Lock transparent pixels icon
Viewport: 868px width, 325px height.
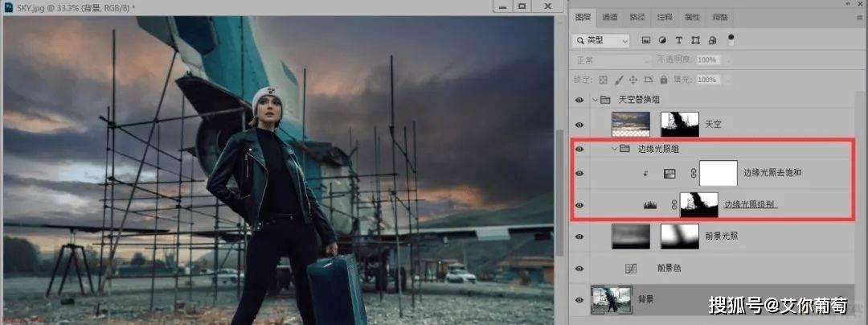(604, 80)
